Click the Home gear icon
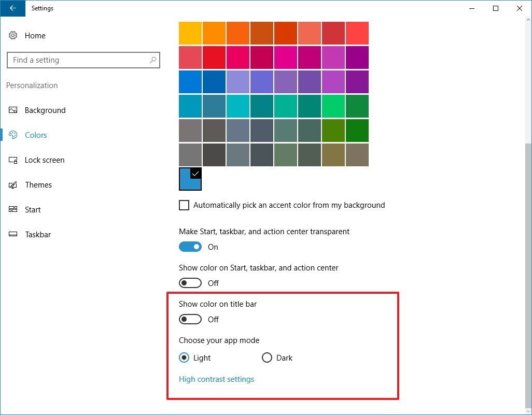532x415 pixels. (x=13, y=35)
